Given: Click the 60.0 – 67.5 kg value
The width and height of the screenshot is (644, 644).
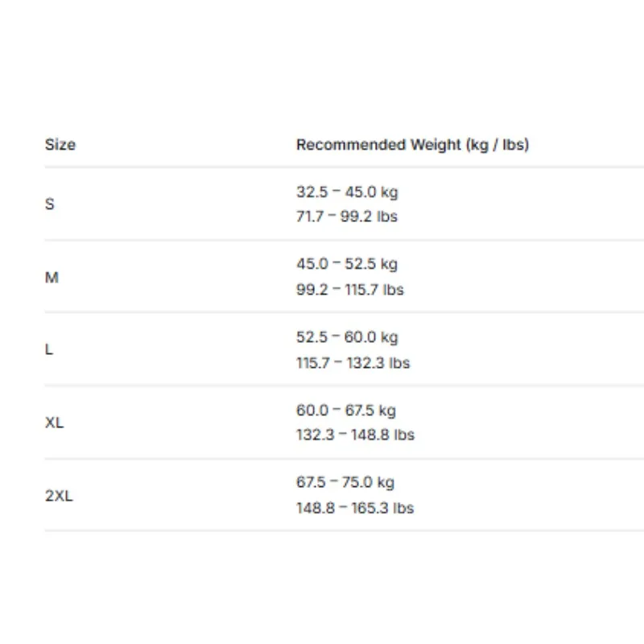Looking at the screenshot, I should click(x=346, y=410).
